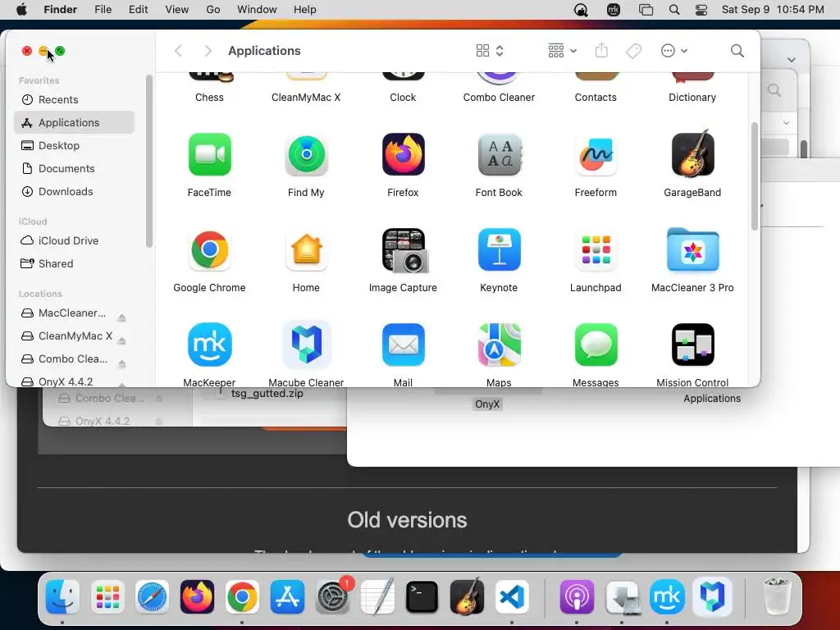The width and height of the screenshot is (840, 630).
Task: Eject the CleanMyMac X volume
Action: pos(121,340)
